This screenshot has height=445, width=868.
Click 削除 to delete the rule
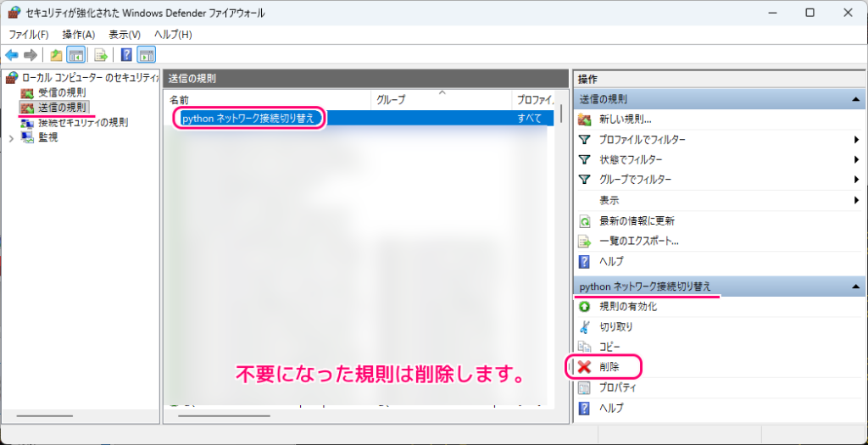pyautogui.click(x=609, y=367)
